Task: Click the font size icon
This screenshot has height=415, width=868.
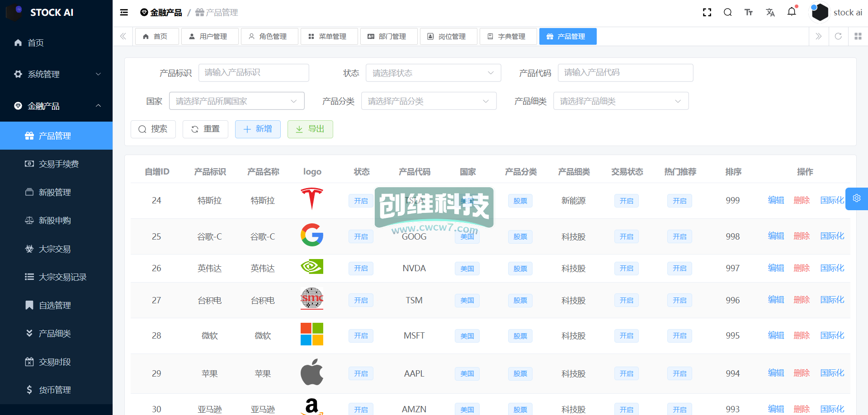Action: tap(749, 13)
